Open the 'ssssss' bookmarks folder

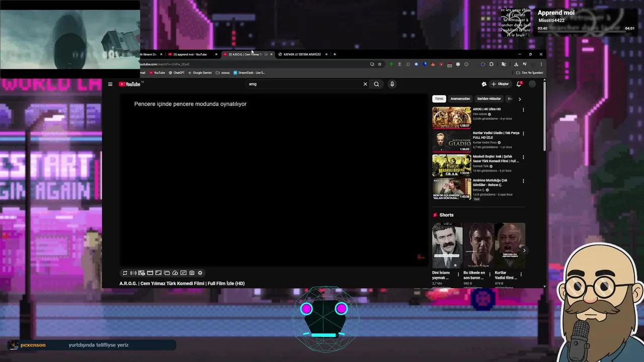coord(223,72)
